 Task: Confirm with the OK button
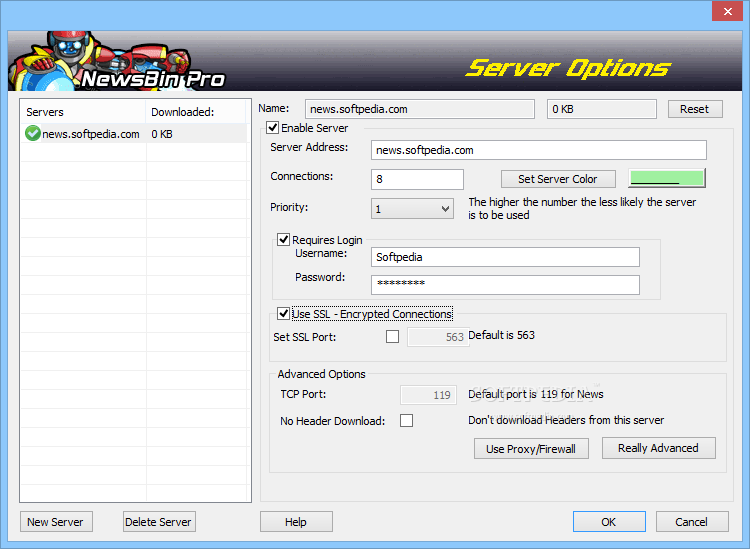(609, 521)
